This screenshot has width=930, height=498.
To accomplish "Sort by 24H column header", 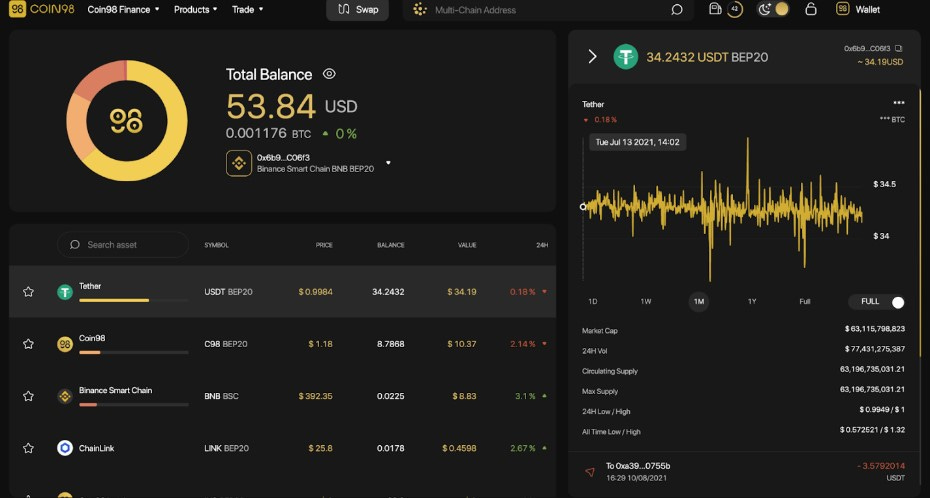I will point(542,245).
